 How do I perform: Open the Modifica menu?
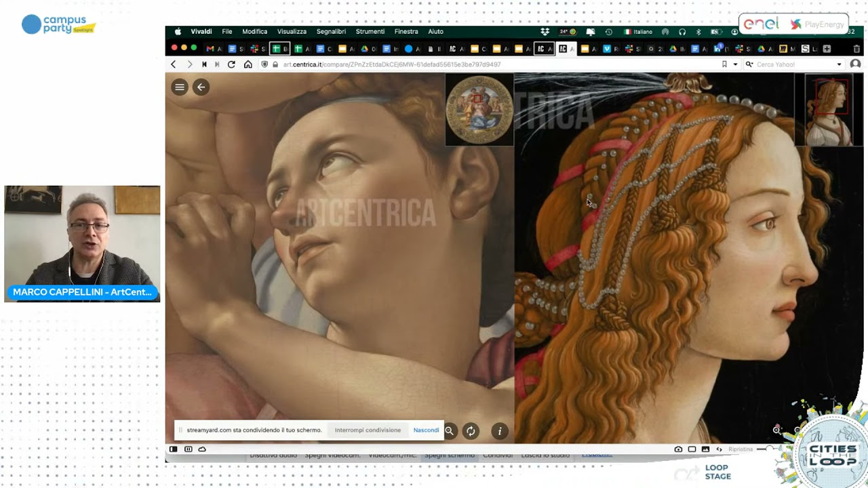click(x=255, y=32)
